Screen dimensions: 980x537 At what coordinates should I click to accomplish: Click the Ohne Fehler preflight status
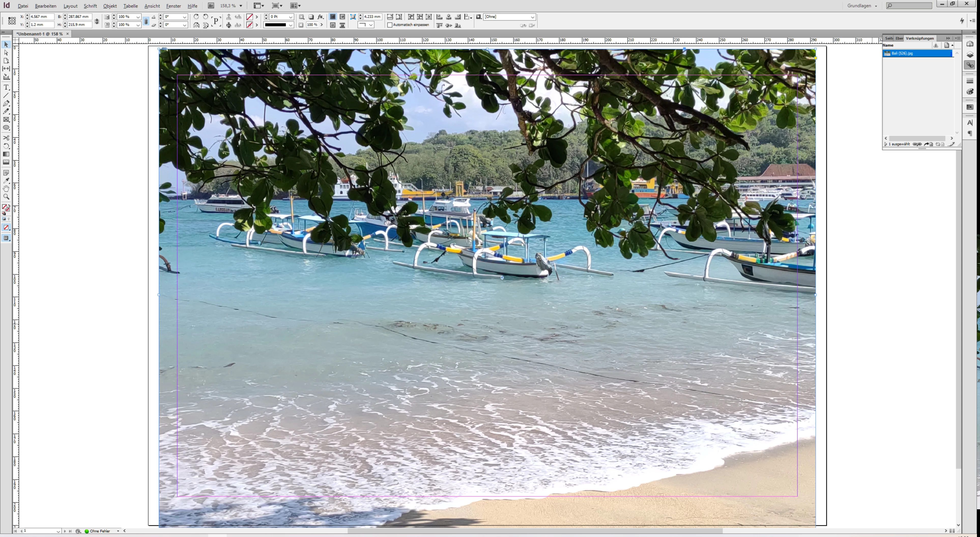tap(100, 531)
